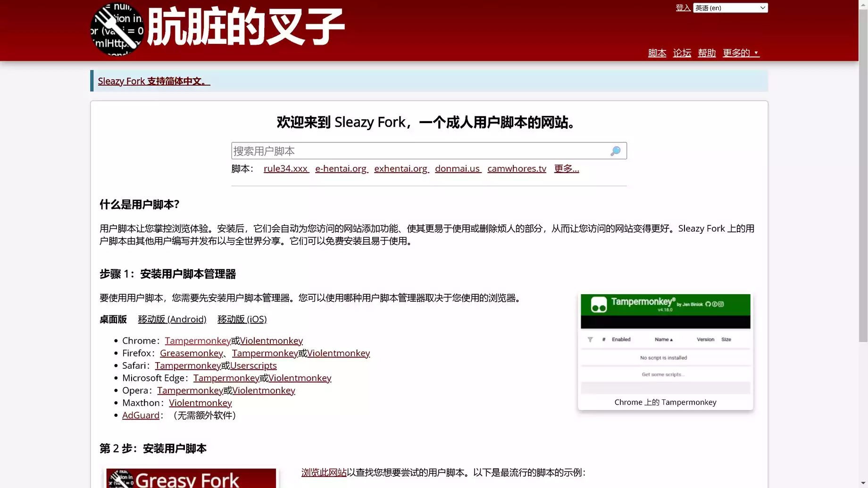Click the magnifier search icon
868x488 pixels.
click(x=615, y=151)
